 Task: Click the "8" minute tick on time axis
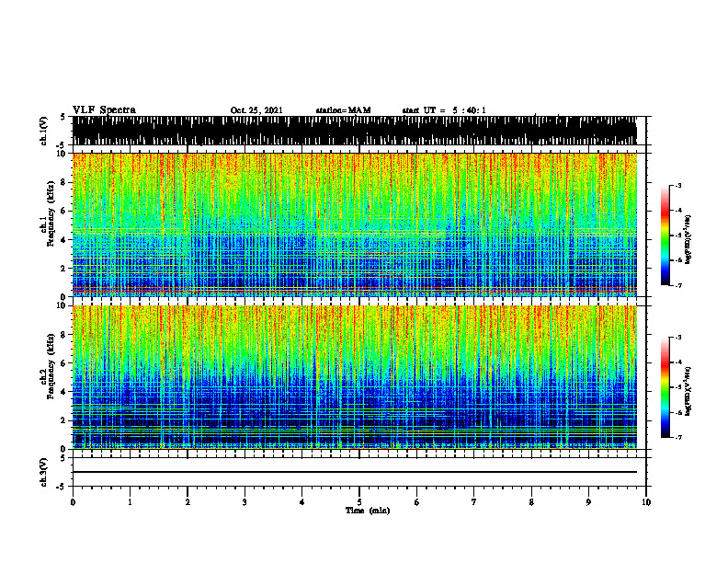[531, 502]
